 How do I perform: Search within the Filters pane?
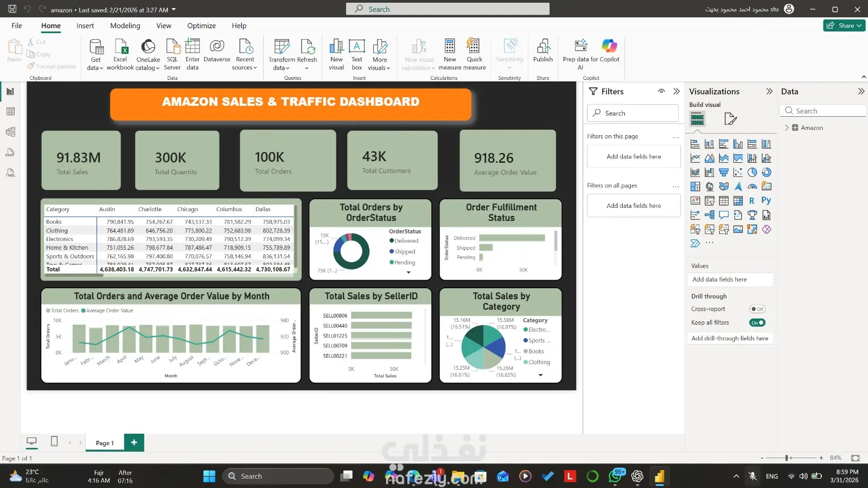633,113
